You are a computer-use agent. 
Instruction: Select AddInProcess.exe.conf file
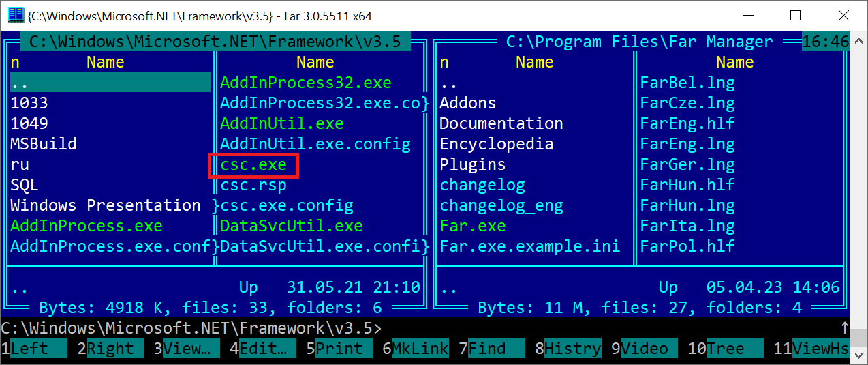110,246
